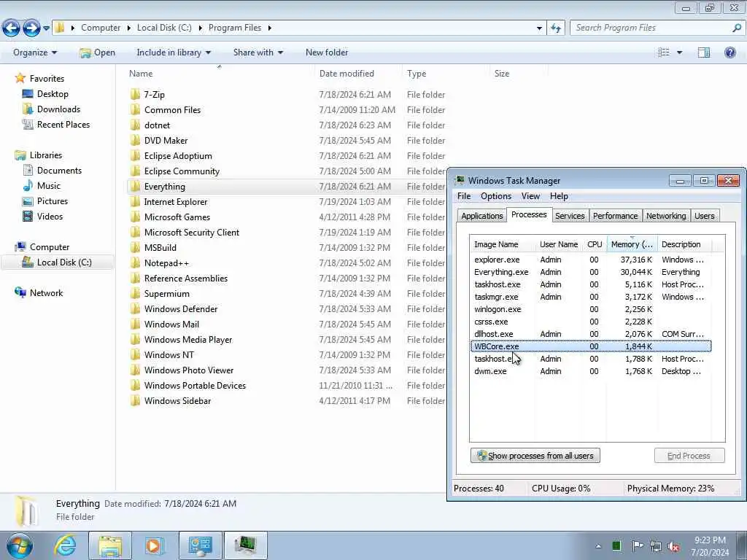The width and height of the screenshot is (747, 560).
Task: Sort files by Type column header
Action: [x=446, y=74]
